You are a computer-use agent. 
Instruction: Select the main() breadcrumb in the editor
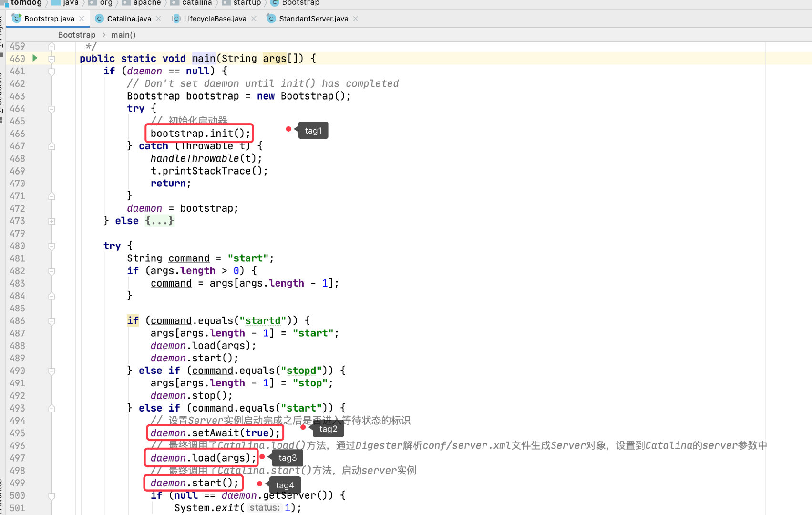[123, 35]
